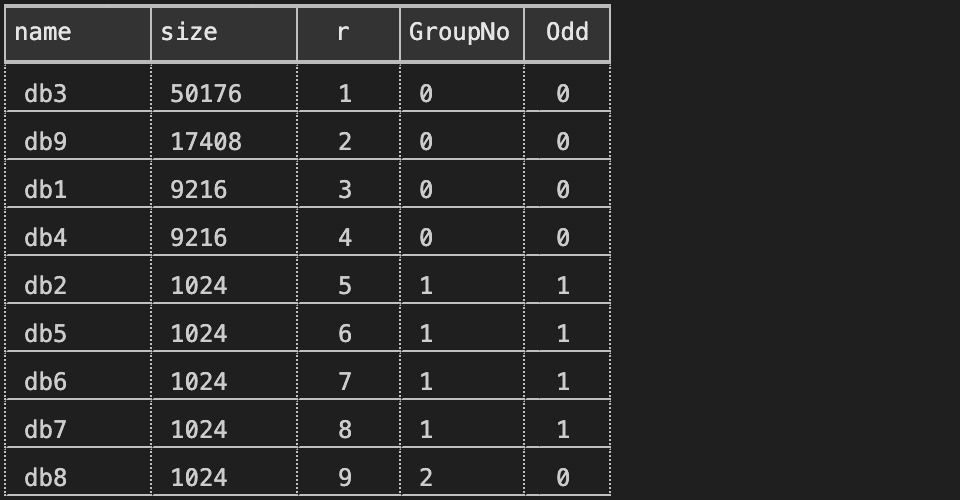Click the name column header

(x=43, y=32)
